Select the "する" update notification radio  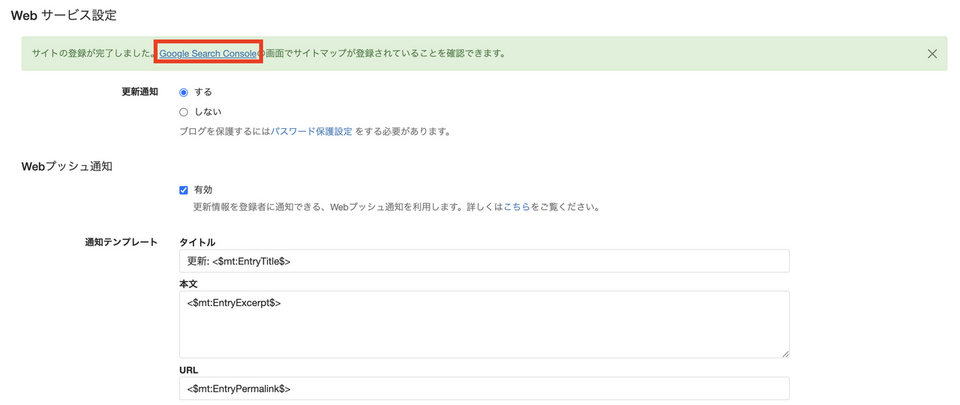[184, 92]
